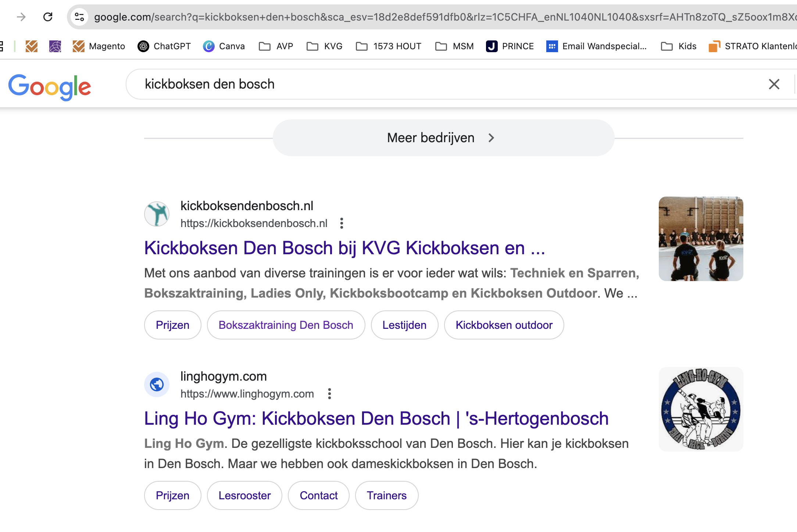Open Kickboksen Den Bosch bij KVG link
797x532 pixels.
[x=344, y=248]
